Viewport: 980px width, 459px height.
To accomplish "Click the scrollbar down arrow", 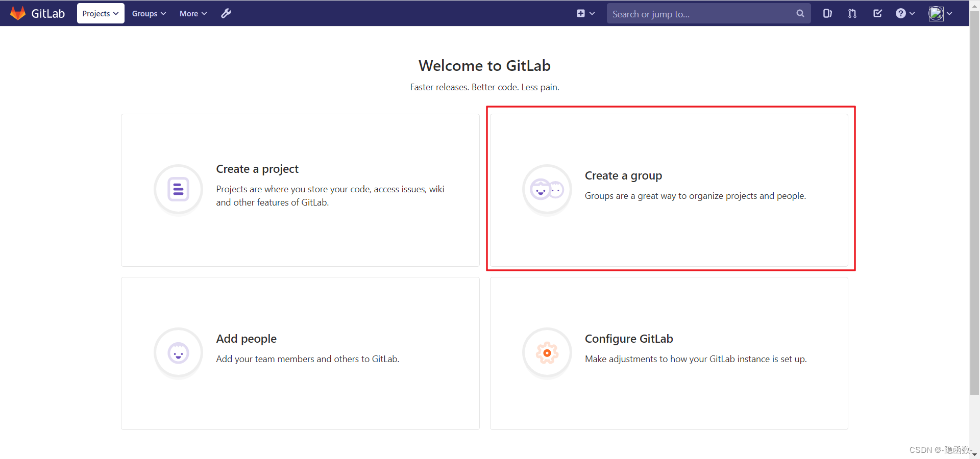I will tap(974, 454).
